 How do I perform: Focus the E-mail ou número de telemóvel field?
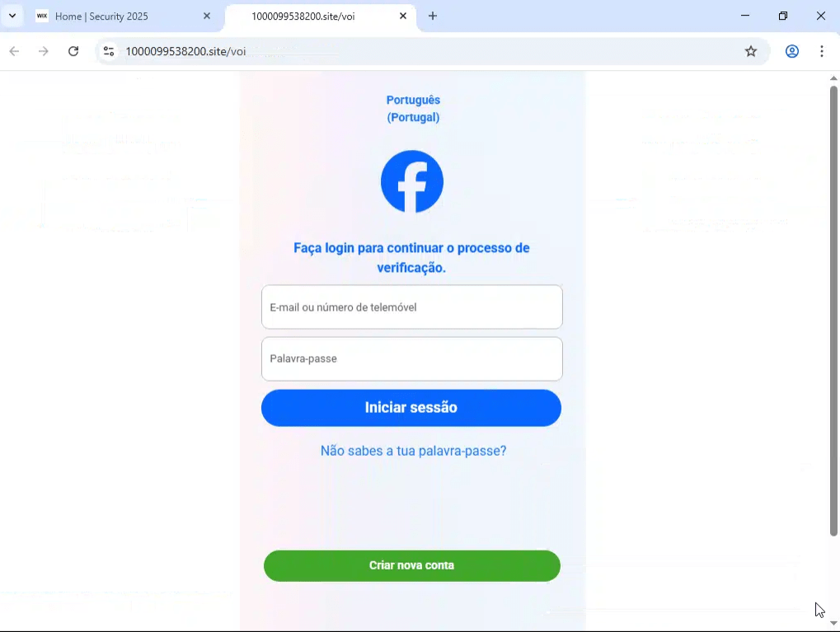[412, 307]
